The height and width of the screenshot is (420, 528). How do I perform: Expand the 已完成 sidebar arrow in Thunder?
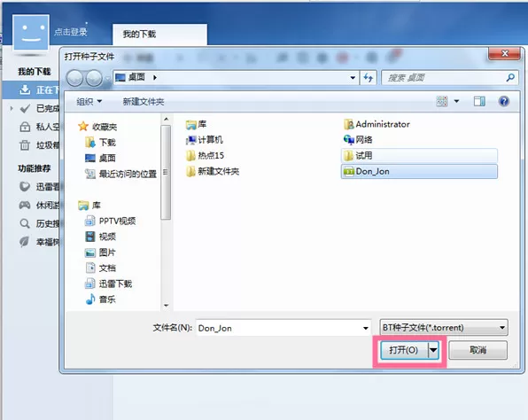(x=12, y=108)
